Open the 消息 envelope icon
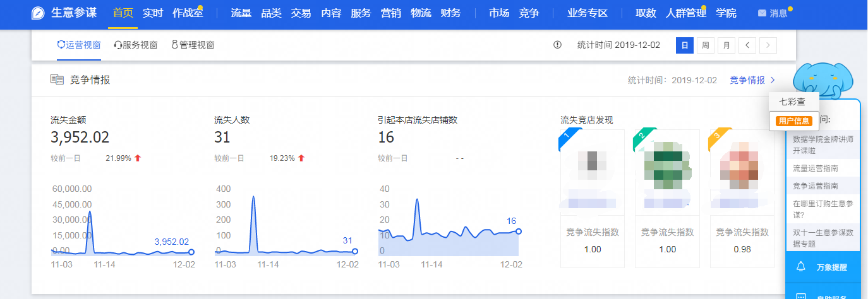Screen dimensions: 868x299 coord(762,13)
